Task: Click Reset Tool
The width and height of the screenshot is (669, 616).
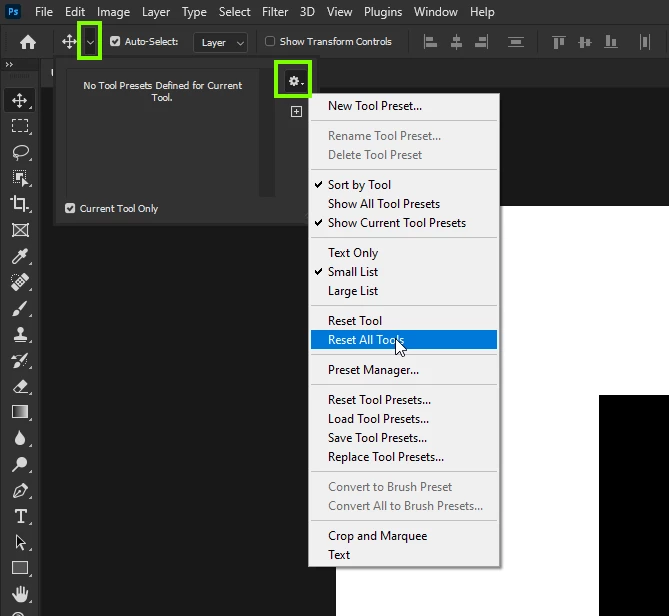Action: [404, 321]
